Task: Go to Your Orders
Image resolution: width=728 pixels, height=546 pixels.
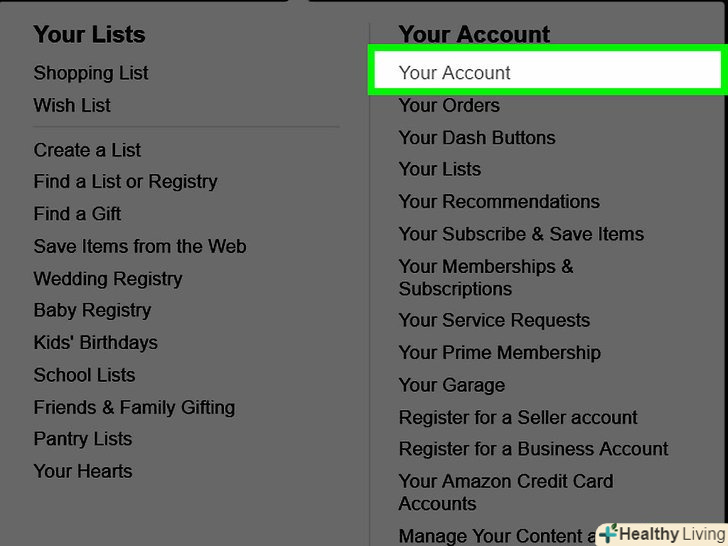Action: [x=449, y=105]
